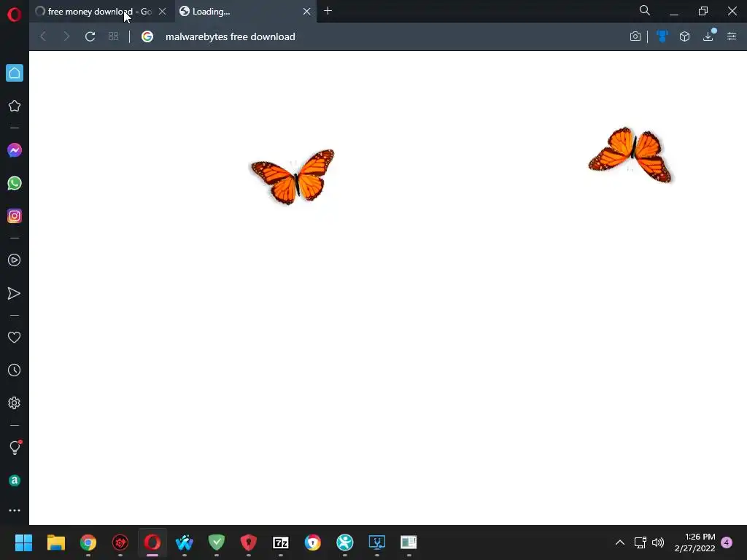Image resolution: width=747 pixels, height=560 pixels.
Task: Open the Windows Start menu
Action: pos(23,542)
